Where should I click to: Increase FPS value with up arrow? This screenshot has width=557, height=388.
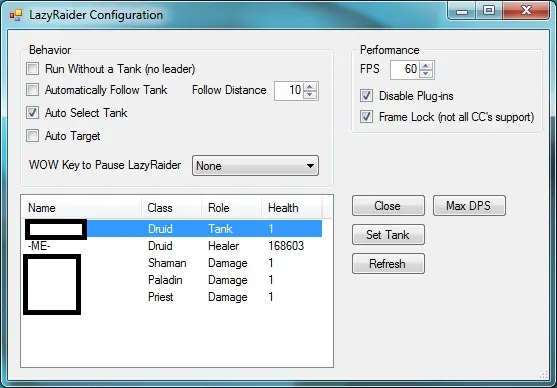pos(426,66)
